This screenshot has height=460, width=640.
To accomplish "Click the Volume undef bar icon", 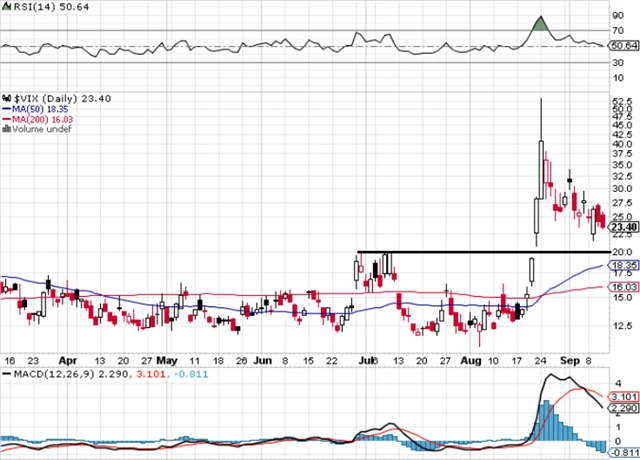I will click(x=5, y=129).
